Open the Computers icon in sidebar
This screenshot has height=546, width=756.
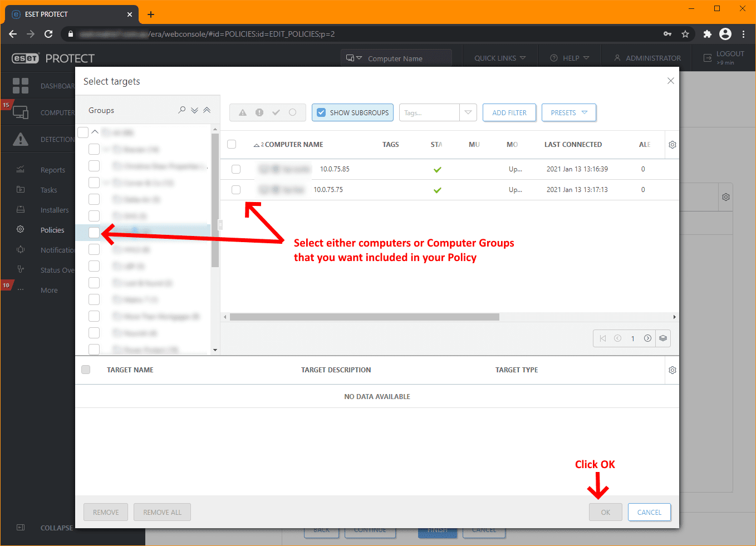tap(21, 112)
